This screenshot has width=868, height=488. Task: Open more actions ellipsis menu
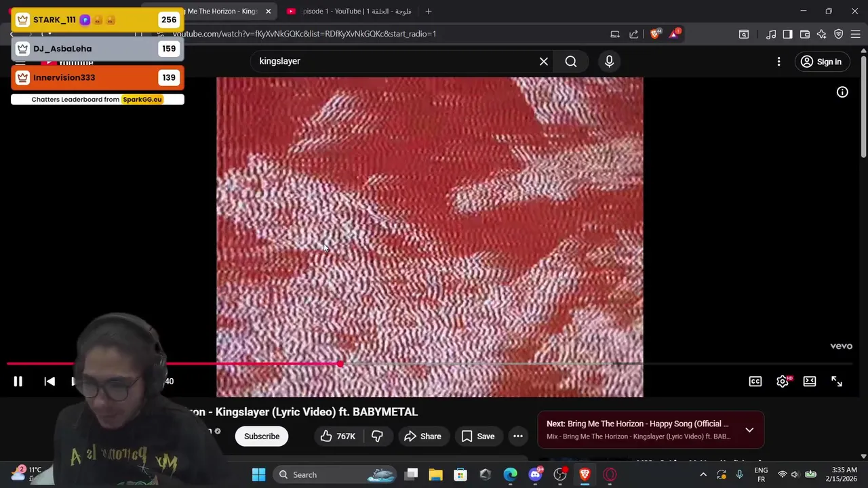518,436
